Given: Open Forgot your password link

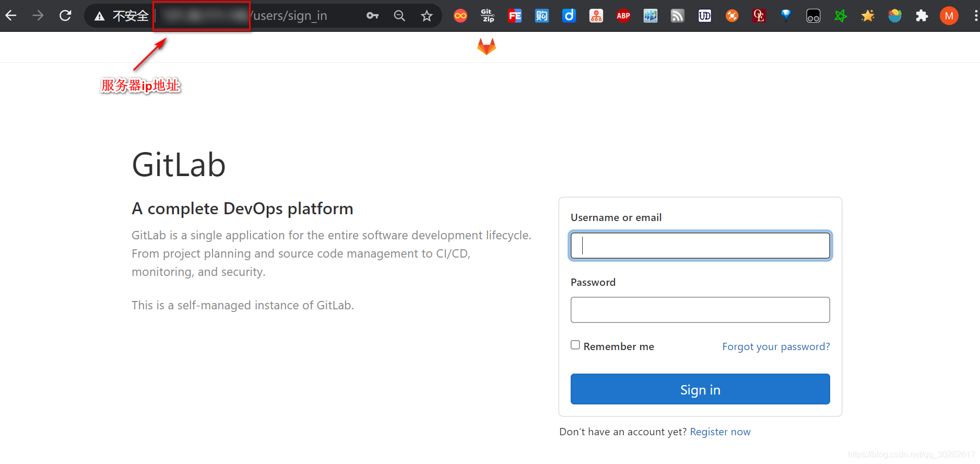Looking at the screenshot, I should click(776, 346).
